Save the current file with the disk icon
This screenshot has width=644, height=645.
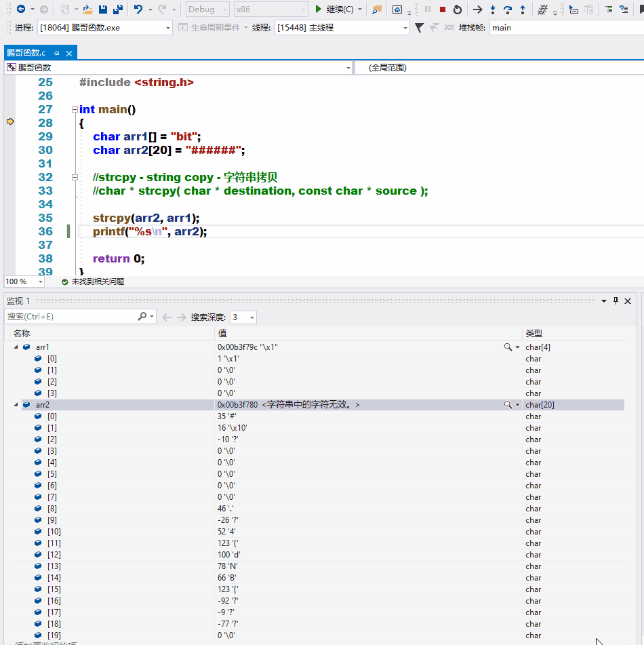[x=103, y=9]
